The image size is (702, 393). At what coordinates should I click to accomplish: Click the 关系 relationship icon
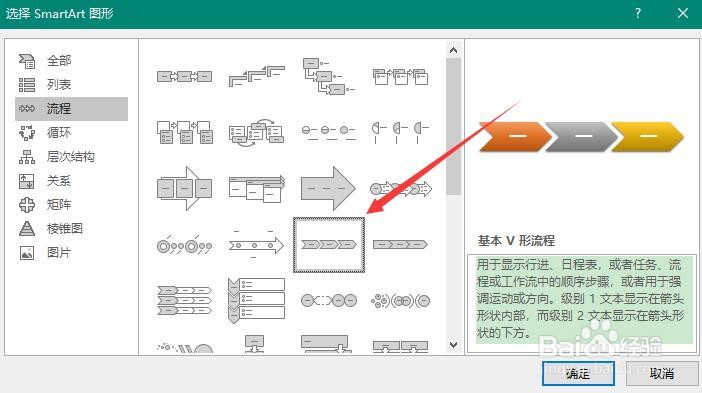pyautogui.click(x=26, y=181)
